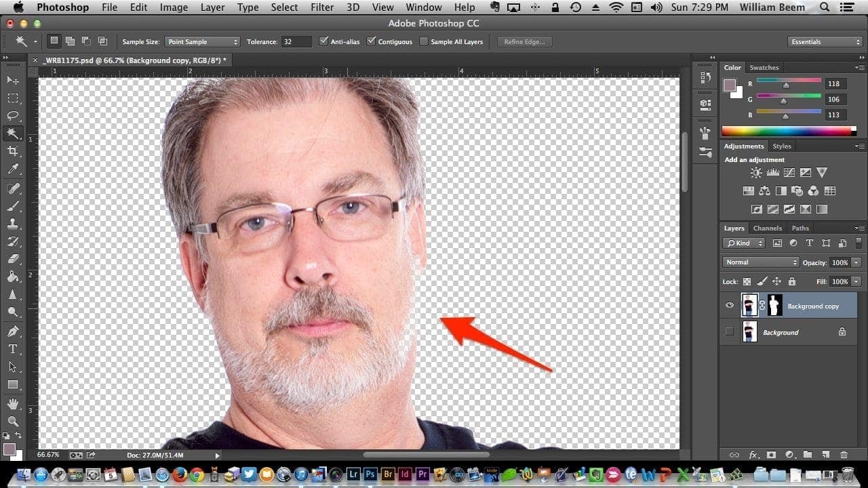
Task: Show the Background layer
Action: (730, 332)
